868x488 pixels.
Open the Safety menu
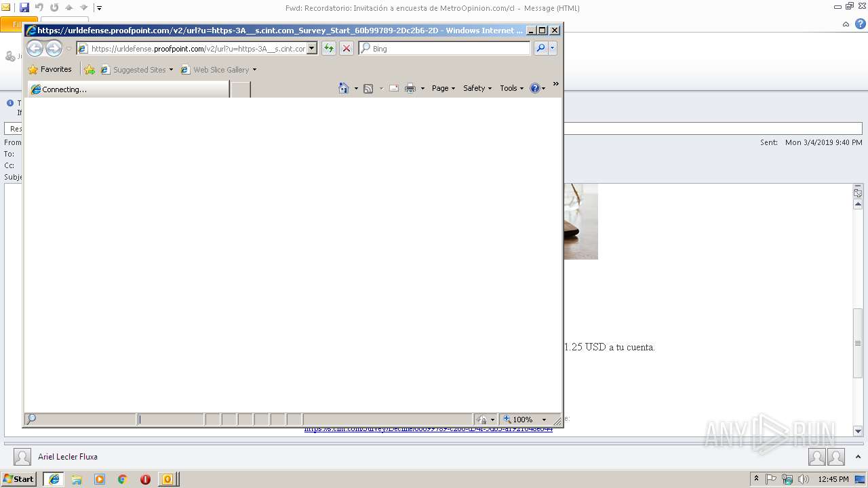pos(477,88)
